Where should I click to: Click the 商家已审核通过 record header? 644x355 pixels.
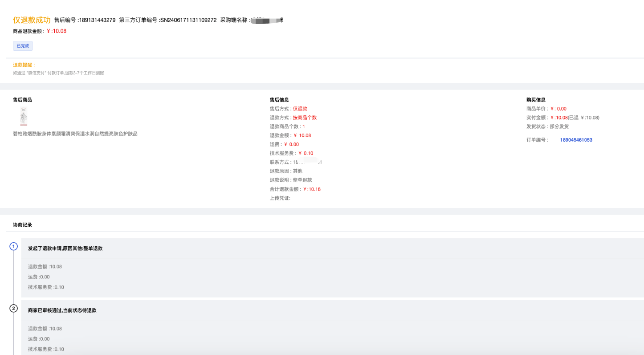pos(62,310)
